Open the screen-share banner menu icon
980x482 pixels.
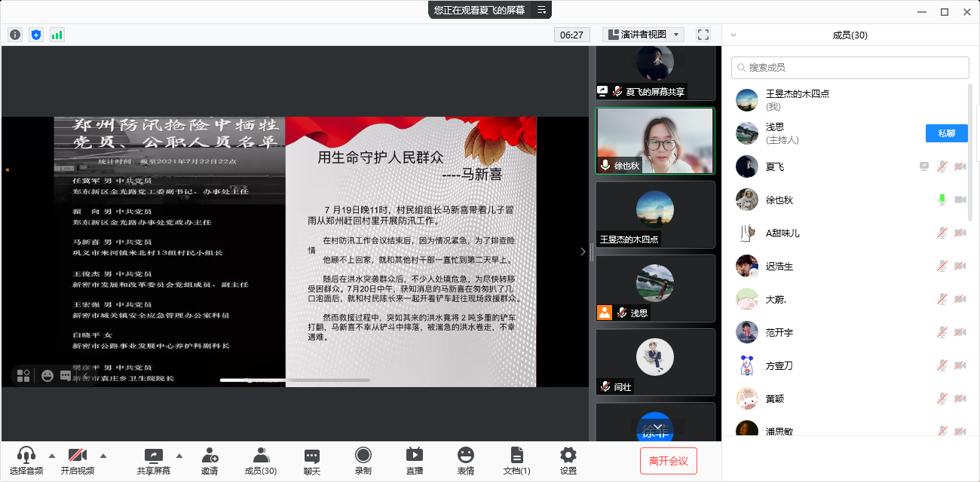pos(541,10)
